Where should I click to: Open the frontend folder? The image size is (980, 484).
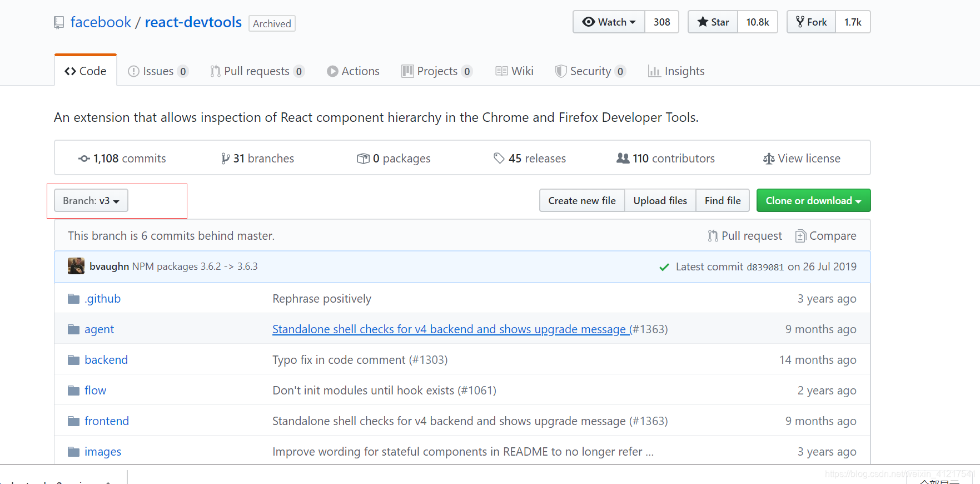click(107, 421)
